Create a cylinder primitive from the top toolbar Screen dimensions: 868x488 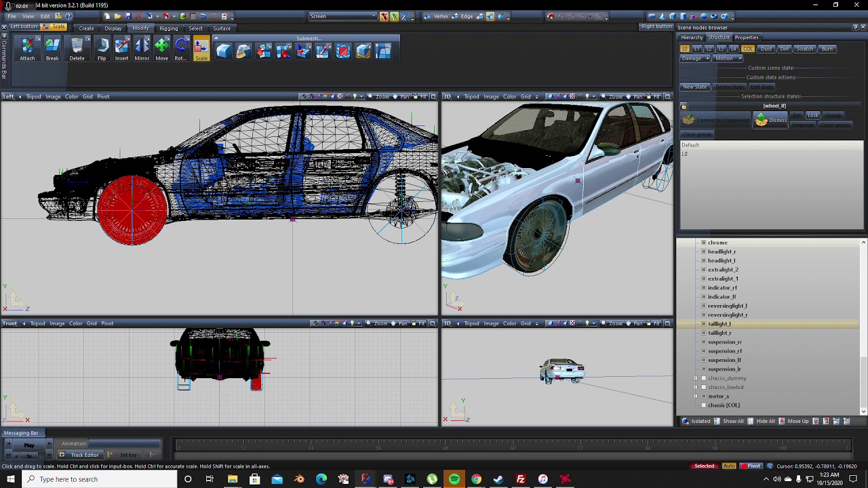(683, 16)
